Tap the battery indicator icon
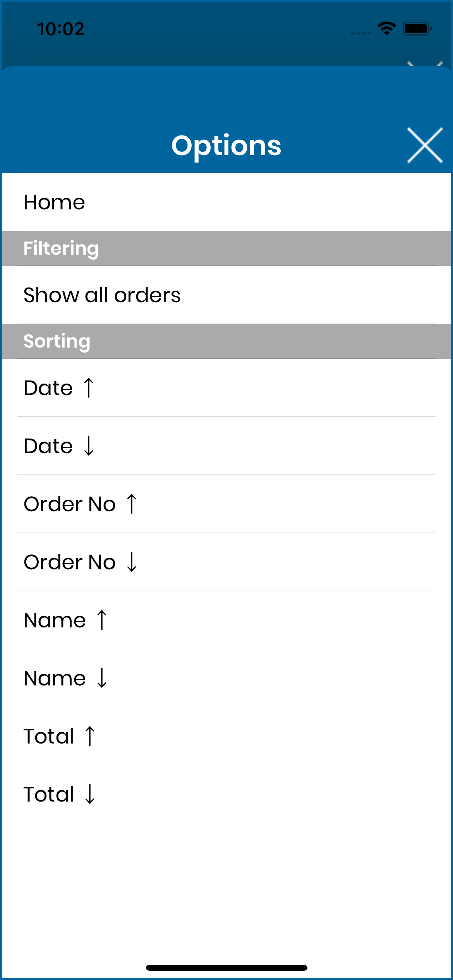The image size is (453, 980). (x=417, y=29)
